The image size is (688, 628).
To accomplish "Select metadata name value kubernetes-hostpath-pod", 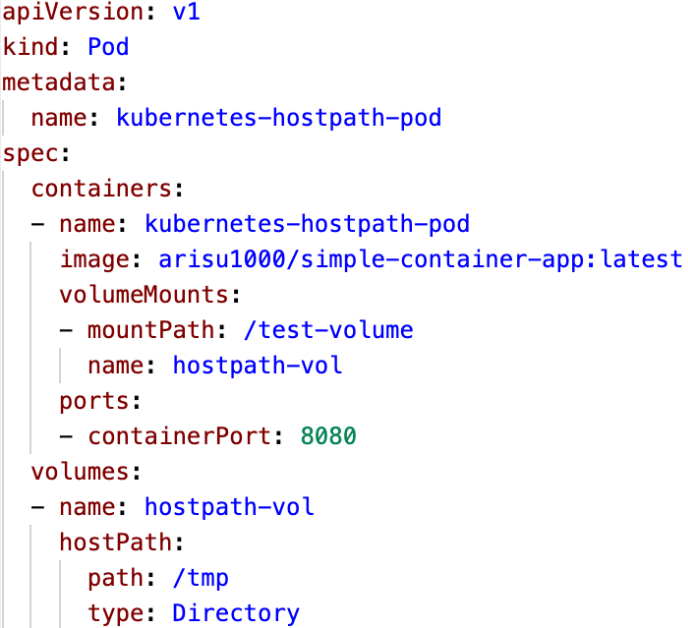I will (279, 118).
